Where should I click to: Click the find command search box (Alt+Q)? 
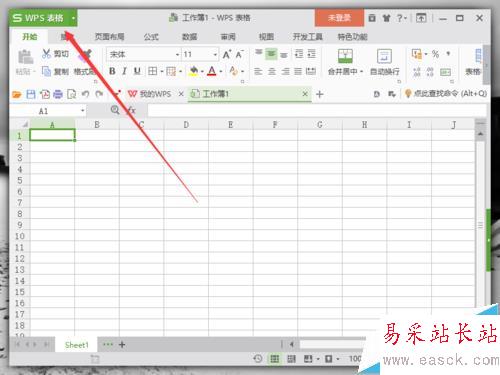coord(446,94)
